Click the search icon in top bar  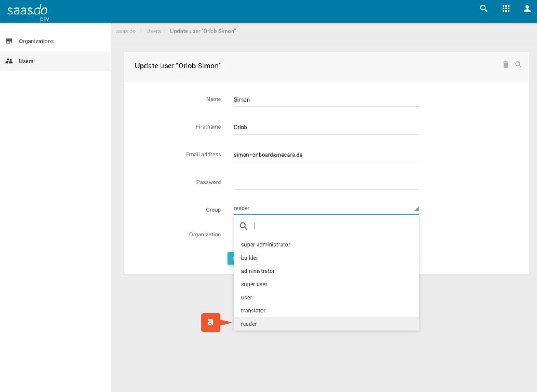click(x=484, y=9)
